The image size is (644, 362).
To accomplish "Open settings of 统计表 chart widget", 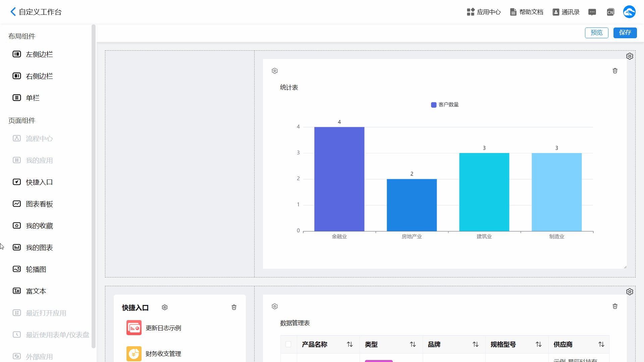I will coord(275,71).
